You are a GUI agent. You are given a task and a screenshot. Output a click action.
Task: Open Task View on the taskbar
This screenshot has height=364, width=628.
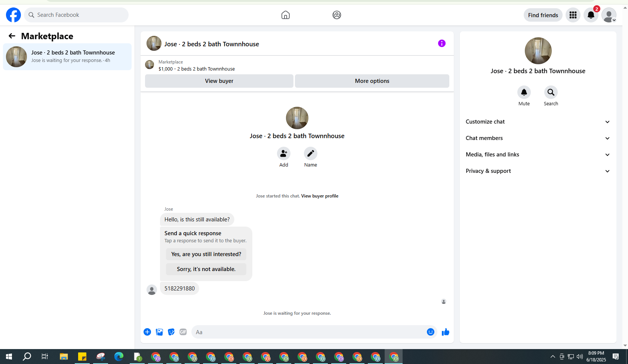[x=45, y=357]
